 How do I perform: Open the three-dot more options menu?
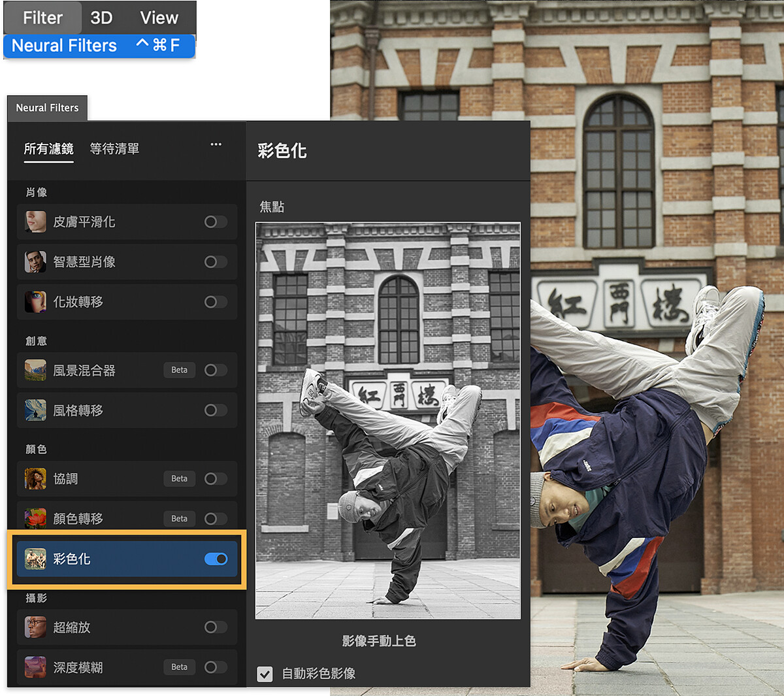[x=216, y=144]
